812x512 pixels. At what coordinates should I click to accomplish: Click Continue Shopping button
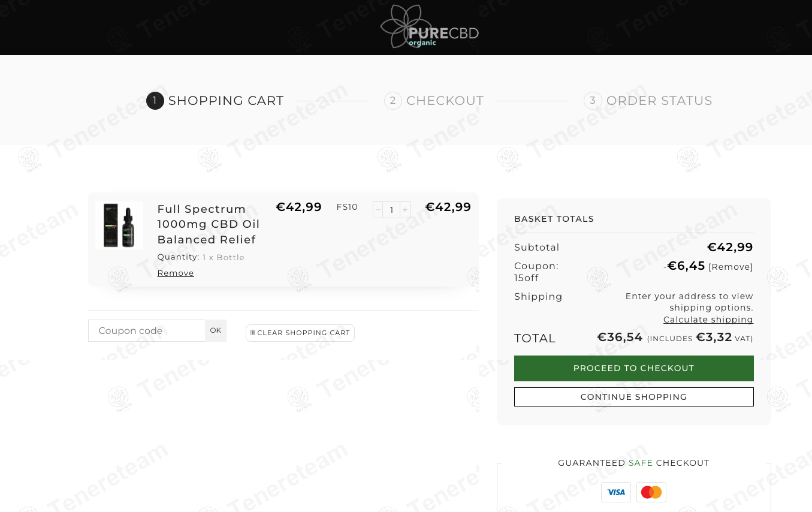pyautogui.click(x=633, y=397)
